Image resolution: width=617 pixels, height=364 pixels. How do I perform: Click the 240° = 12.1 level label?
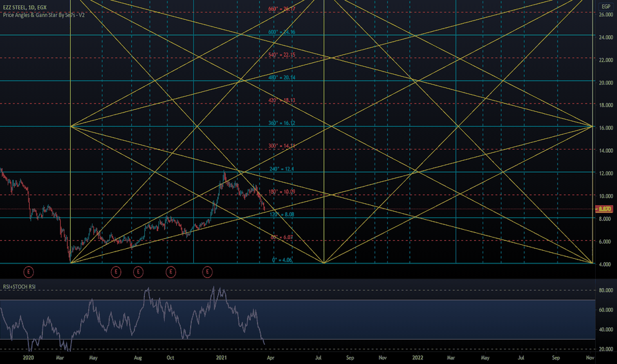(x=282, y=169)
